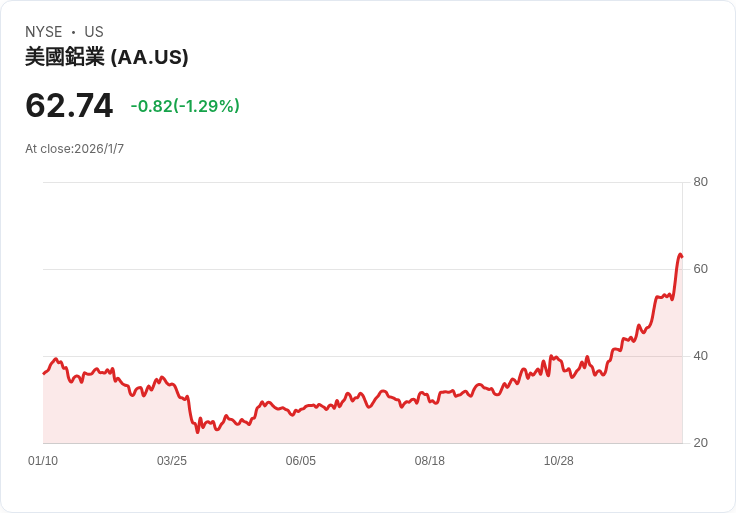Click the US market label

(94, 32)
